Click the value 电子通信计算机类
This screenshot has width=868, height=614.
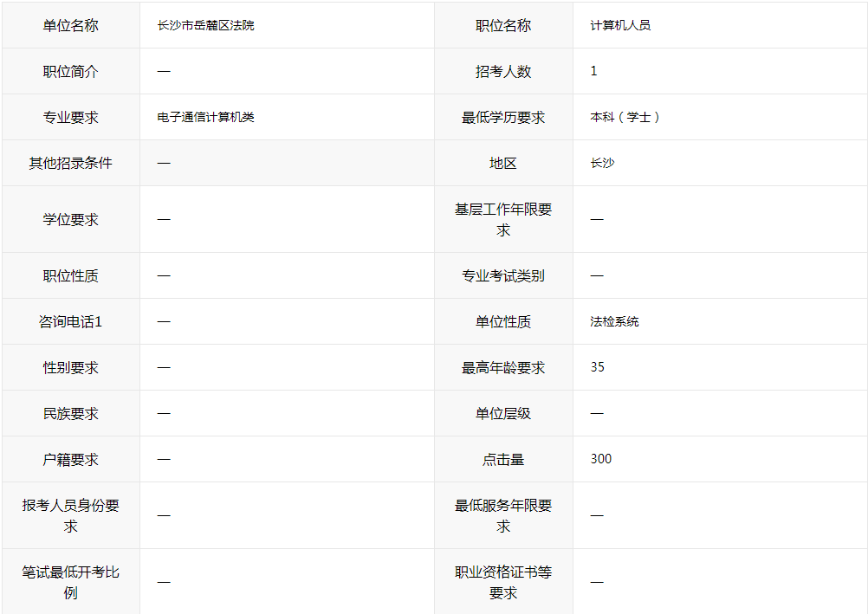(x=205, y=118)
